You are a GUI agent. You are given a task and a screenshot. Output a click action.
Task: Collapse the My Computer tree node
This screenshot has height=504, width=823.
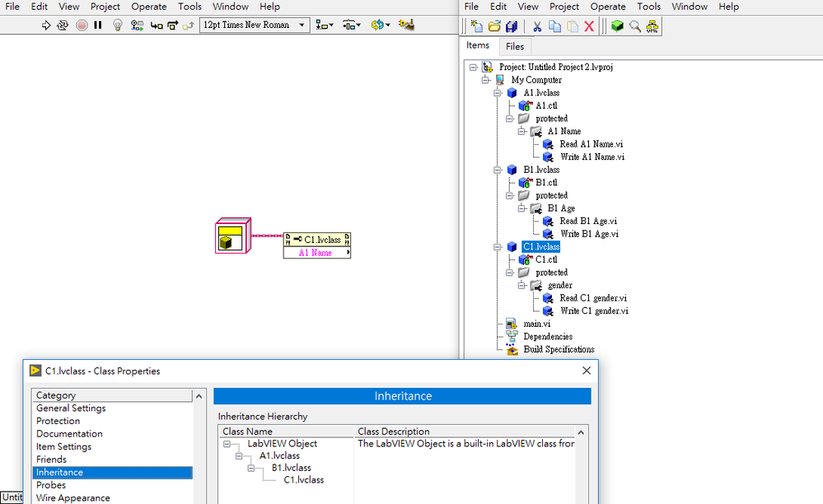tap(485, 80)
